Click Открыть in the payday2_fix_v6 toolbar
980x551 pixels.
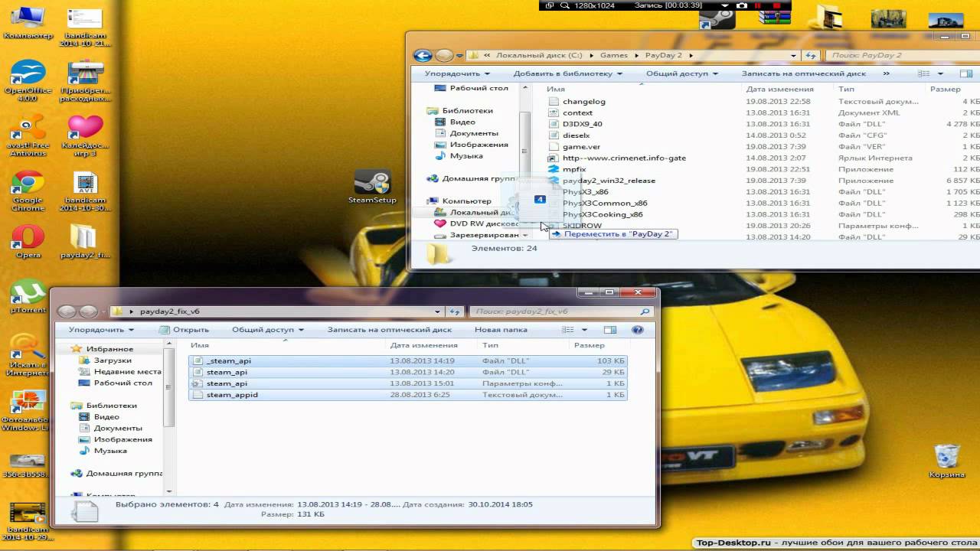point(185,330)
